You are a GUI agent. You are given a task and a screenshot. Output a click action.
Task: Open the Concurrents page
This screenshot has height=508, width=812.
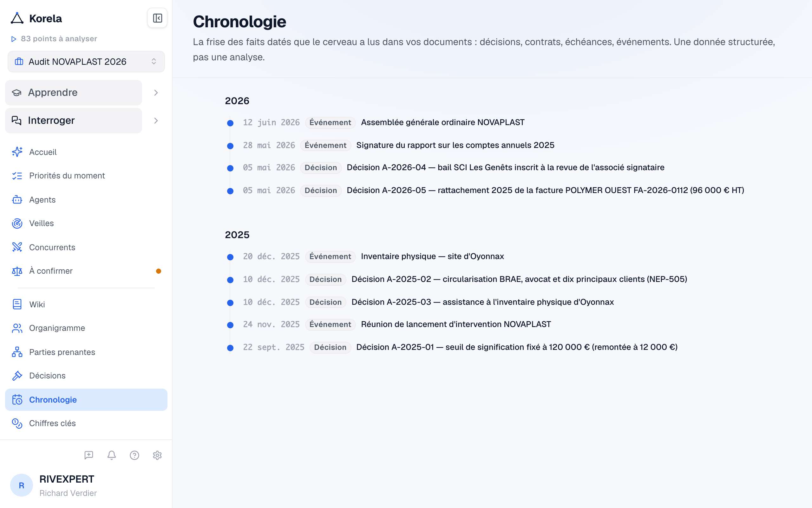[x=86, y=247]
